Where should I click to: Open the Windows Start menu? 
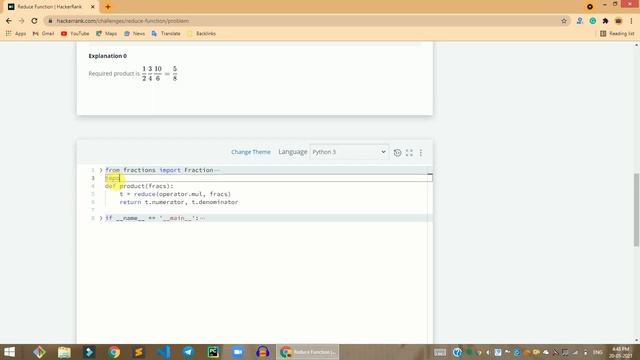(9, 352)
